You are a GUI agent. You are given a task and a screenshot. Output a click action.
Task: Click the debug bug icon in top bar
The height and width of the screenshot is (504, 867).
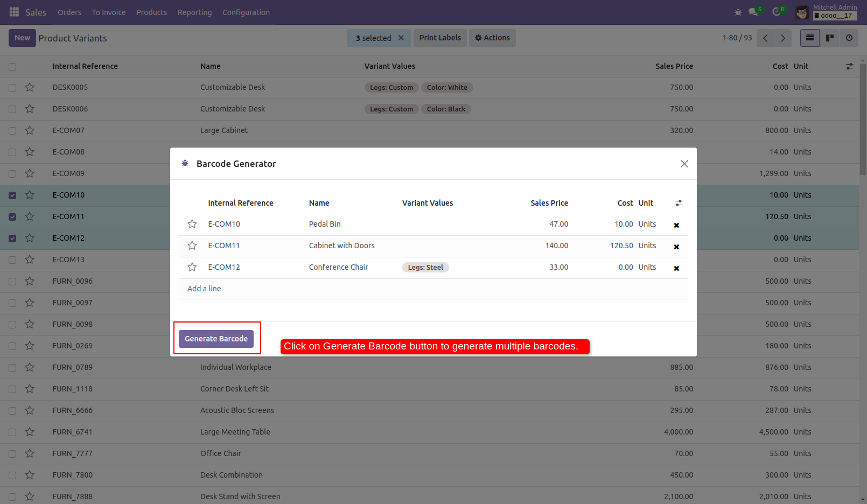point(738,12)
